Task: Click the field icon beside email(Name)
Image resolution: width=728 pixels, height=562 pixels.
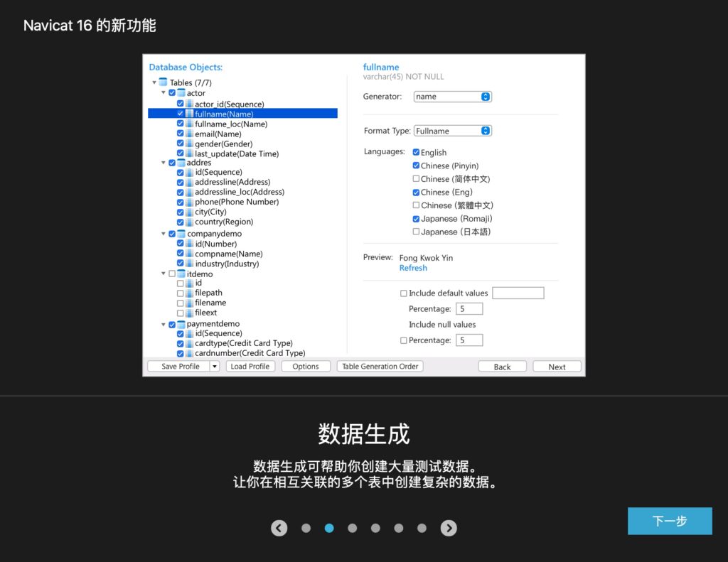Action: pyautogui.click(x=189, y=133)
